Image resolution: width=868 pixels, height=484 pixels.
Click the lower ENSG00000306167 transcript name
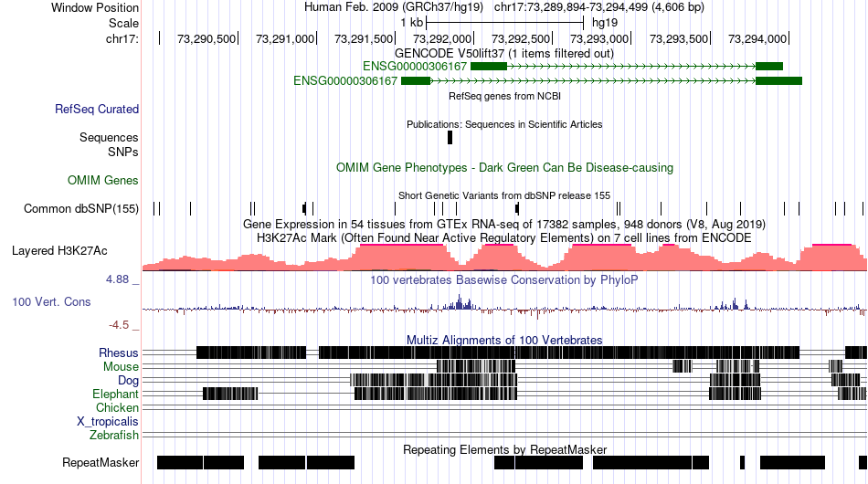tap(345, 80)
